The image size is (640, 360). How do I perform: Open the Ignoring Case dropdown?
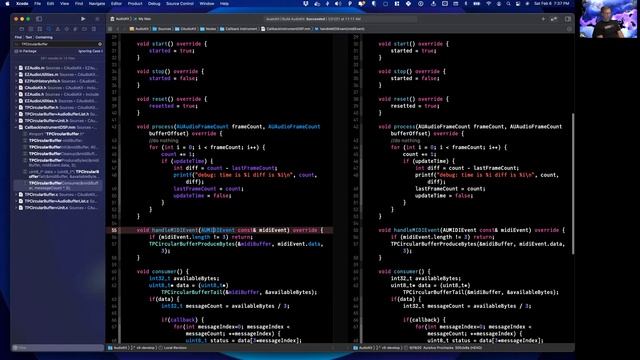90,51
